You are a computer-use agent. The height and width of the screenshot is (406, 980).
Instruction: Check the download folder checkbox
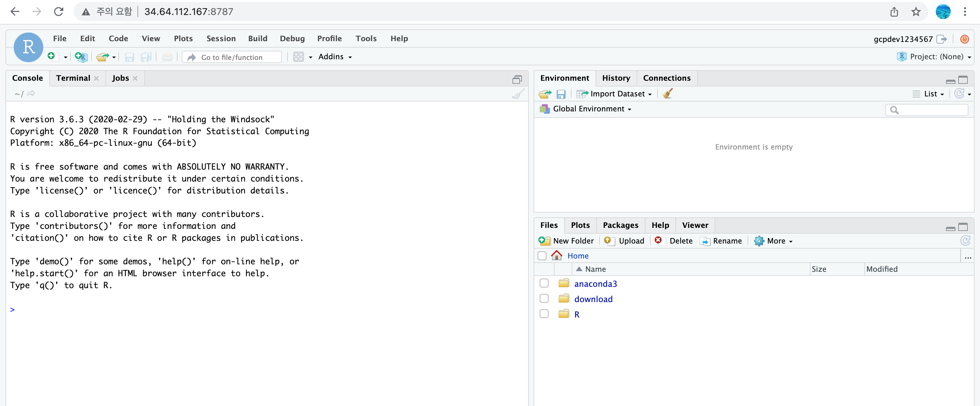pos(544,299)
